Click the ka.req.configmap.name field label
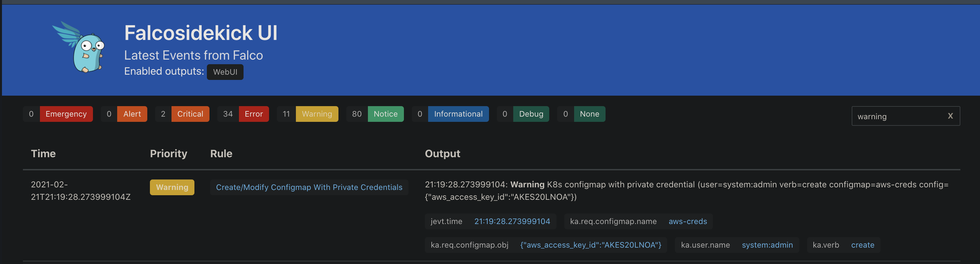This screenshot has width=980, height=264. 613,221
